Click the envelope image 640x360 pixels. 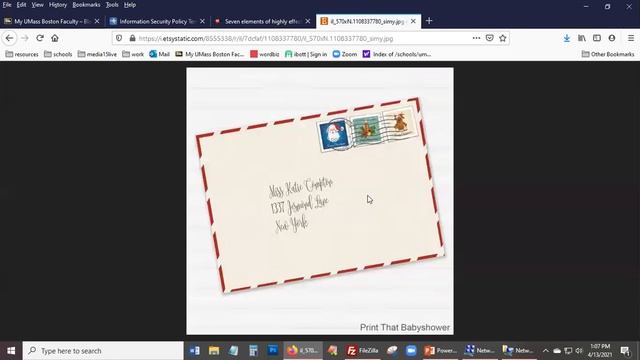(320, 201)
